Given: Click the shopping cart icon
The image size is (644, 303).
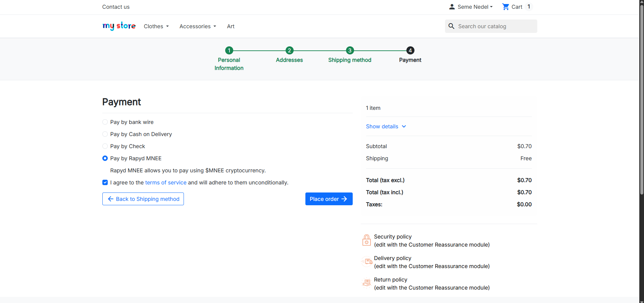Looking at the screenshot, I should coord(505,7).
